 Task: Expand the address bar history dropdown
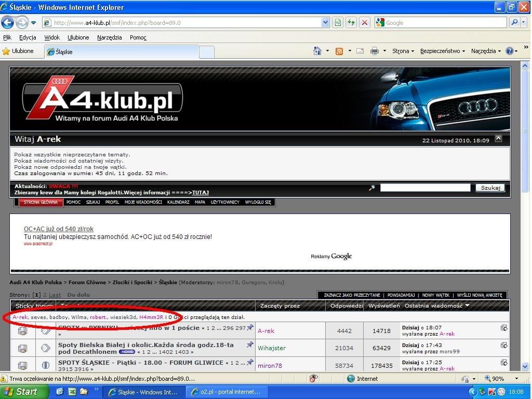point(325,23)
